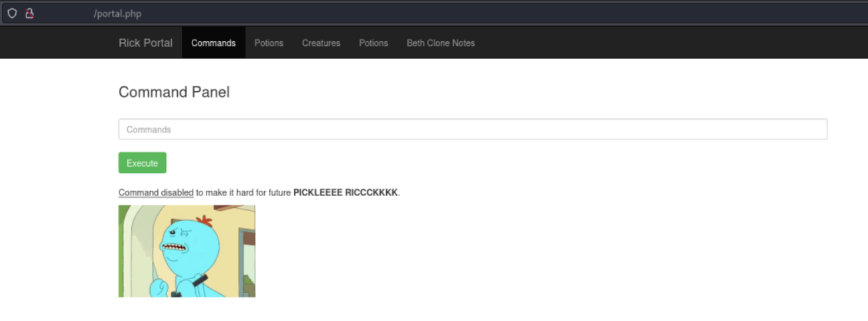The image size is (868, 321).
Task: Switch to the Commands tab
Action: coord(213,43)
